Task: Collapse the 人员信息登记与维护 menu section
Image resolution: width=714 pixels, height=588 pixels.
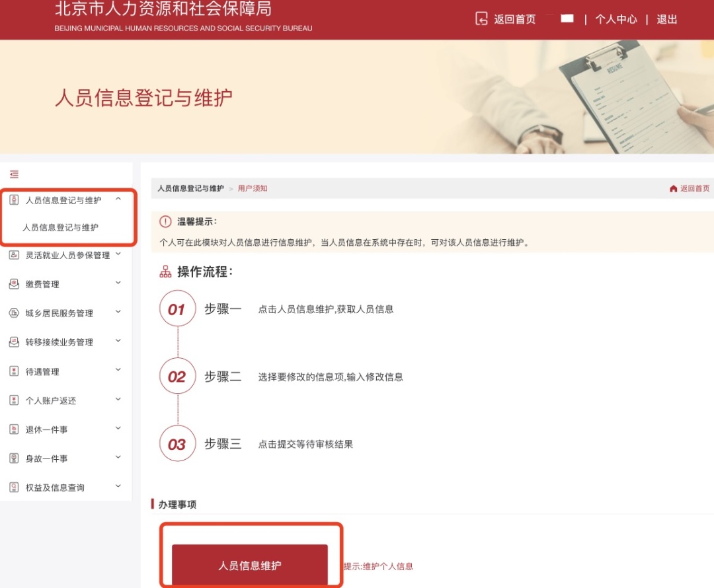Action: pyautogui.click(x=119, y=197)
